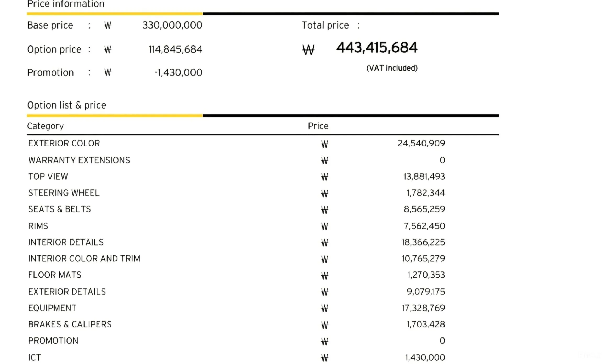Select the price 1,782,344

426,193
